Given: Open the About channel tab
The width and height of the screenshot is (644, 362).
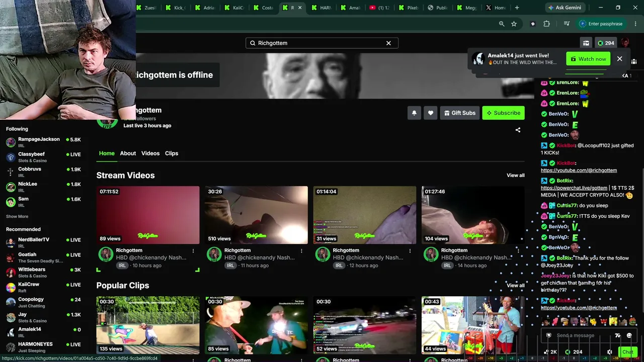Looking at the screenshot, I should pos(128,153).
